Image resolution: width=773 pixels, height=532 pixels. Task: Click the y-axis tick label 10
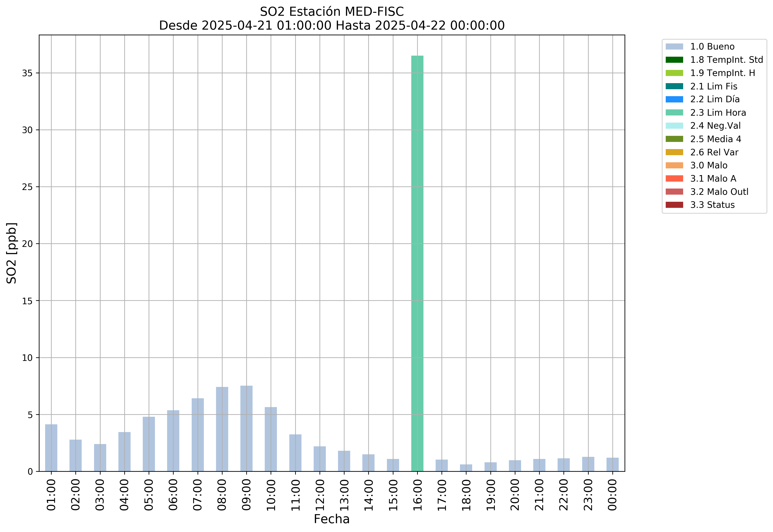tap(27, 358)
